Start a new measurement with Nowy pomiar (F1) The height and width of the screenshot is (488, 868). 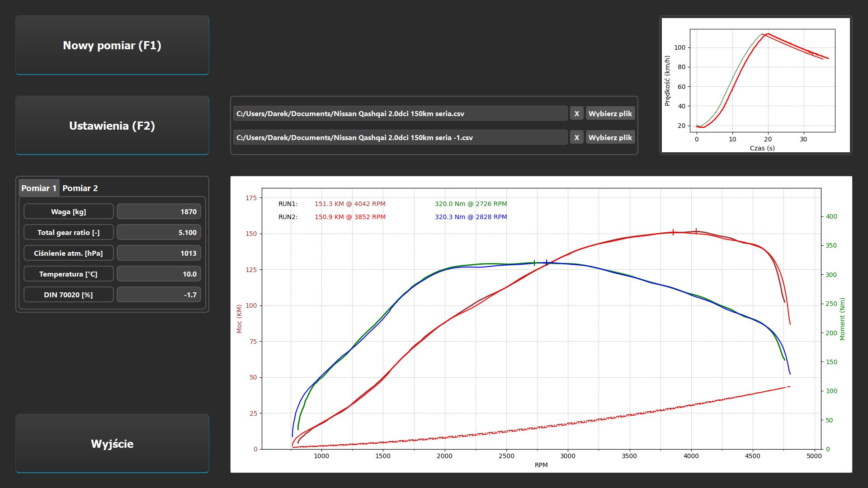(x=112, y=45)
